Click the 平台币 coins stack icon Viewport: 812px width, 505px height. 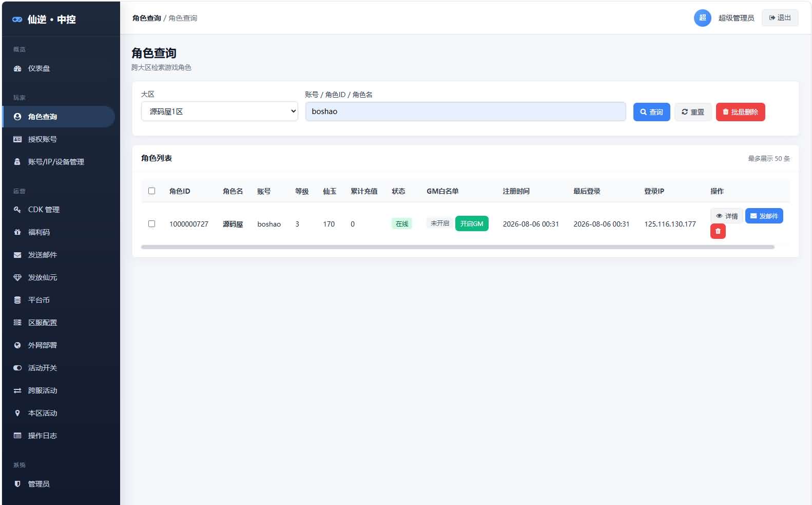[x=17, y=300]
